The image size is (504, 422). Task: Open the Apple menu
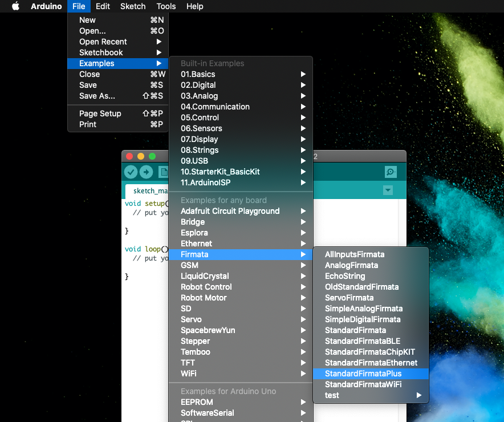point(15,6)
